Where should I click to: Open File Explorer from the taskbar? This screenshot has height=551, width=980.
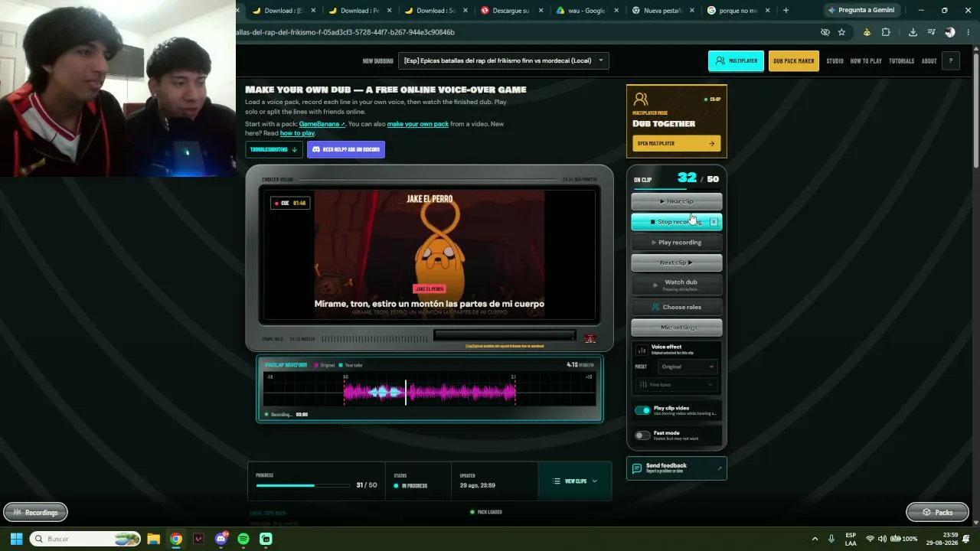(153, 539)
